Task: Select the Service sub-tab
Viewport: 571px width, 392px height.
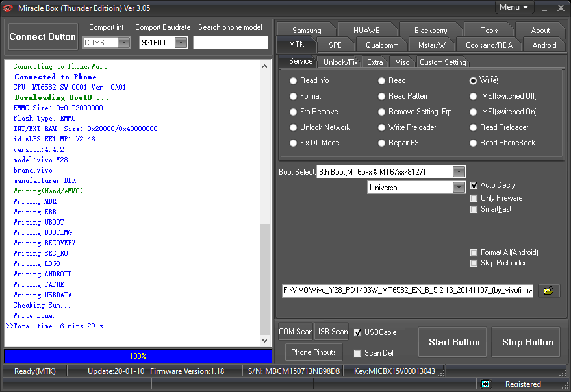Action: pos(300,61)
